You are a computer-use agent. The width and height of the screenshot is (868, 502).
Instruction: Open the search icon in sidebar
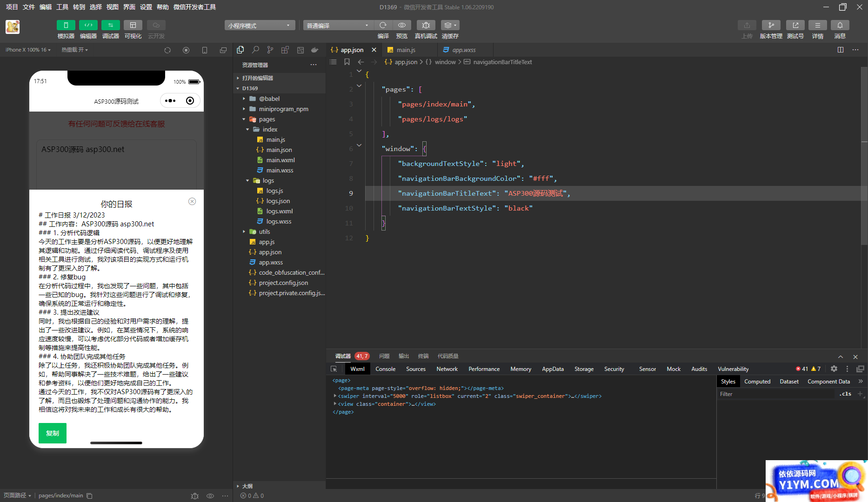(255, 50)
